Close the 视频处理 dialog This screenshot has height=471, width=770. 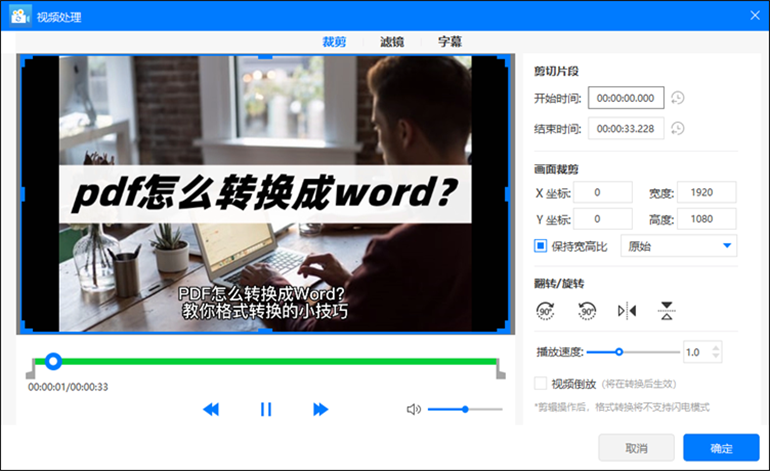click(x=755, y=16)
